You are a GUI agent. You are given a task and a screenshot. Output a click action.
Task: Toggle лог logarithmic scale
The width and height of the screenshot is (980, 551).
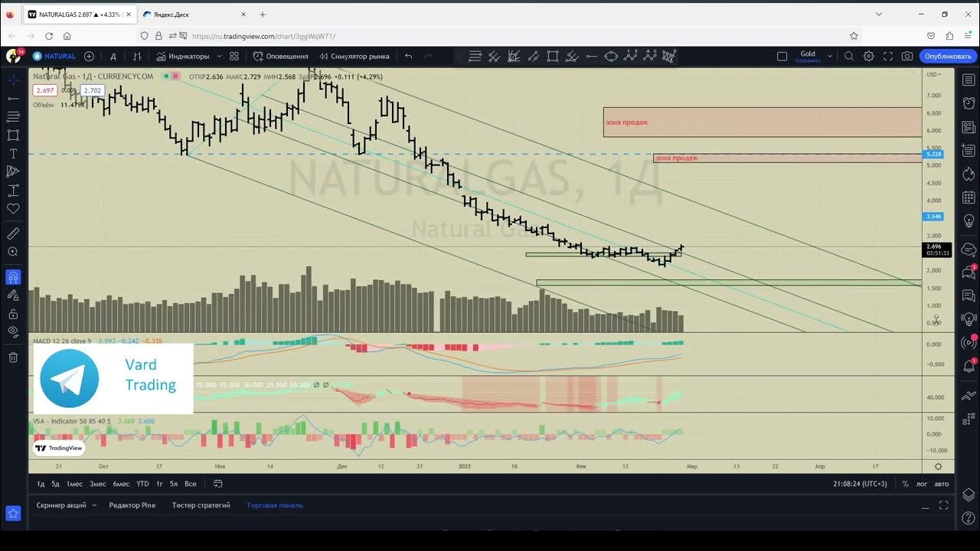click(x=921, y=484)
